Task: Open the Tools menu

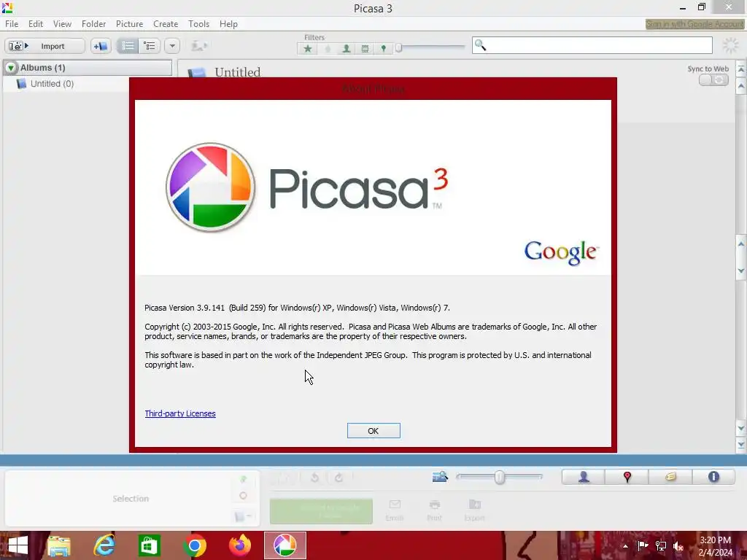Action: 198,24
